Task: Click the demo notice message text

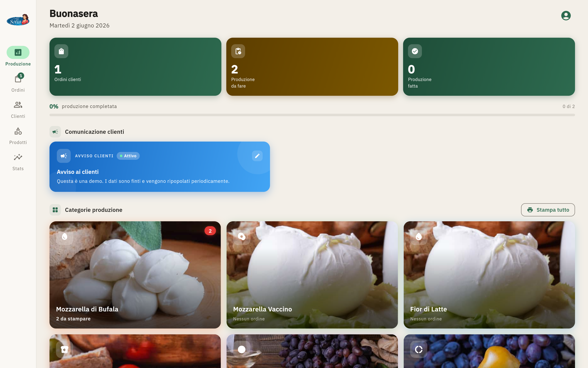Action: [x=143, y=181]
